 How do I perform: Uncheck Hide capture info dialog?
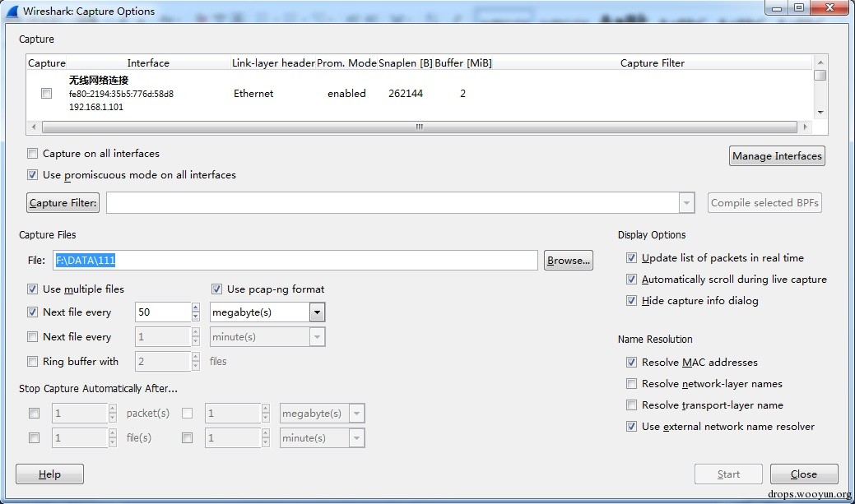point(632,301)
